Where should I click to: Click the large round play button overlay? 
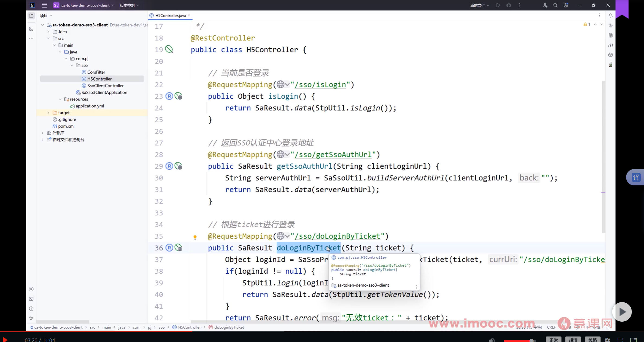coord(622,312)
